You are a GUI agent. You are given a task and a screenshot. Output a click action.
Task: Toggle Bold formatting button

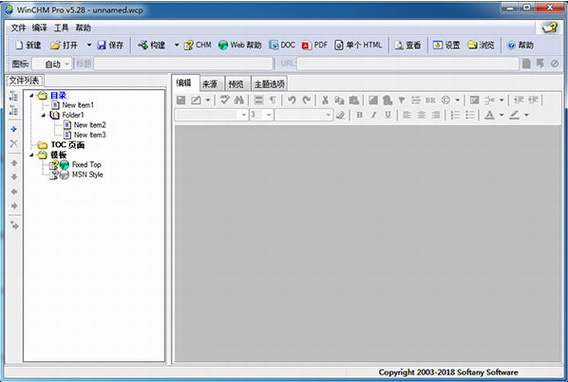point(359,115)
